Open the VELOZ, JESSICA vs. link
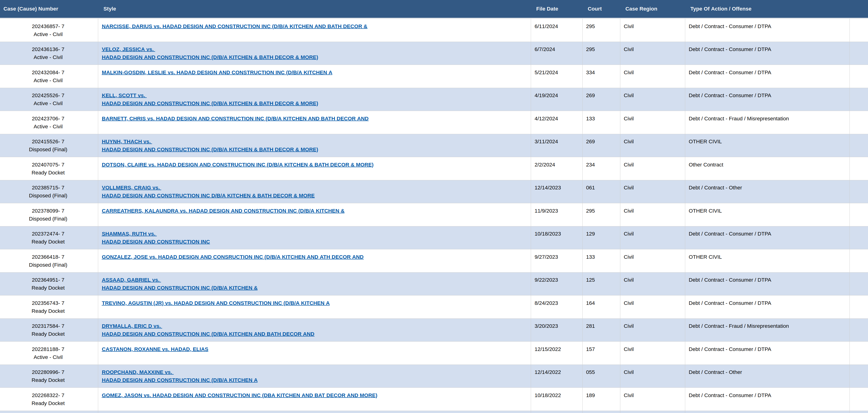The height and width of the screenshot is (413, 868). pyautogui.click(x=128, y=49)
